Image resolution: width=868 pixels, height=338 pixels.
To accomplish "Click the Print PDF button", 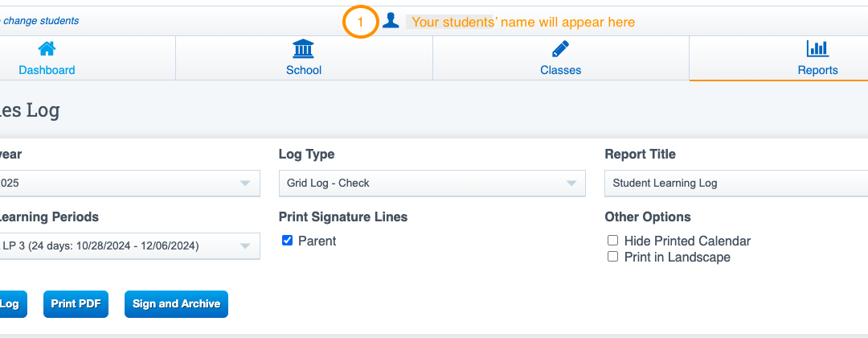I will pos(76,304).
